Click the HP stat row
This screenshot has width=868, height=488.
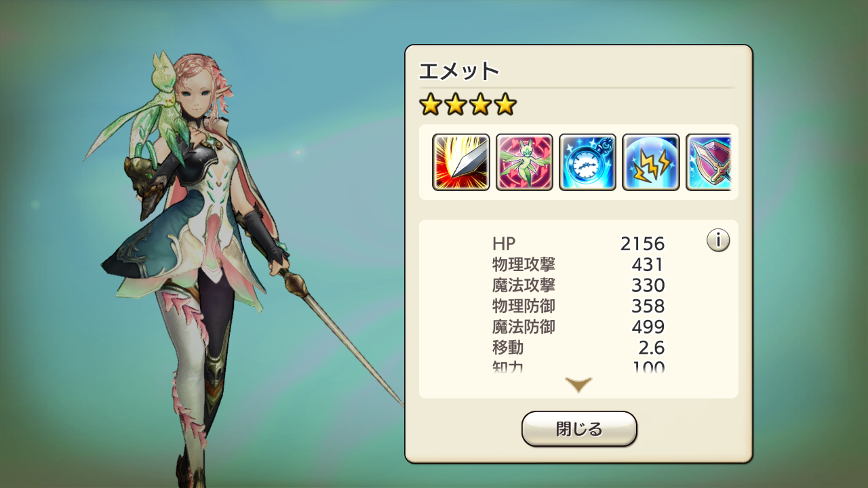pyautogui.click(x=578, y=243)
